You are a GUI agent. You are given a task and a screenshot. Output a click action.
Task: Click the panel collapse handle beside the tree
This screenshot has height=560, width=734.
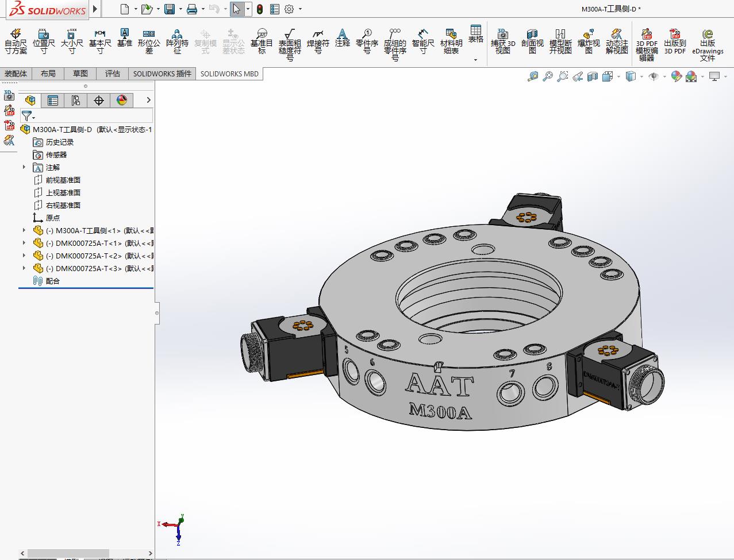(157, 313)
